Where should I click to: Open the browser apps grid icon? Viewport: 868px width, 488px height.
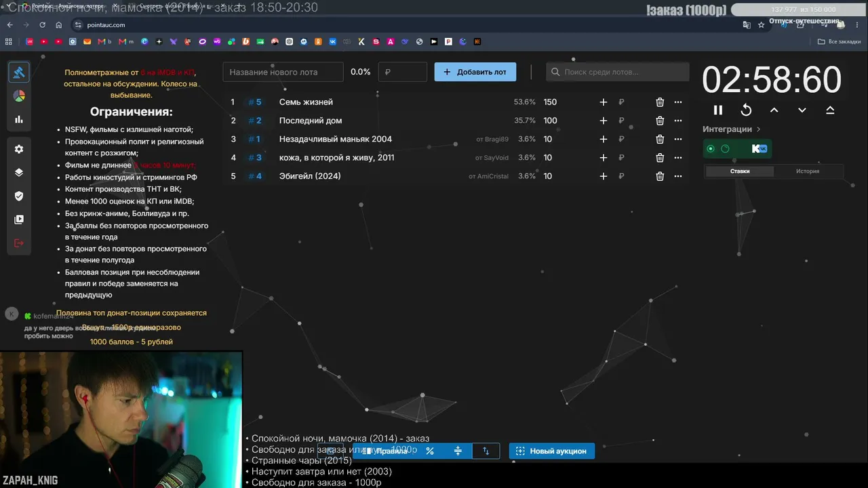(x=9, y=41)
